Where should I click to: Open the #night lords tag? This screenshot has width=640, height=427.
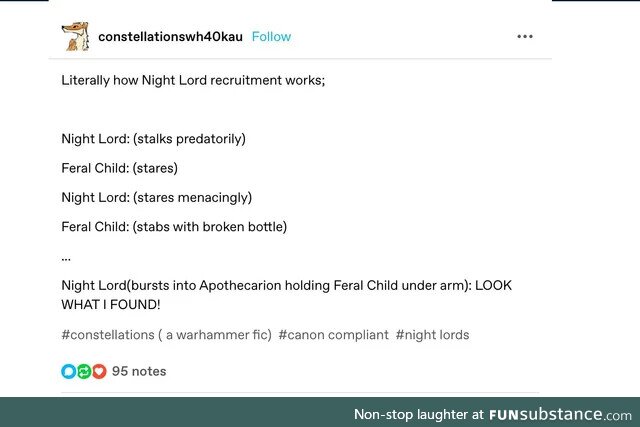click(433, 335)
